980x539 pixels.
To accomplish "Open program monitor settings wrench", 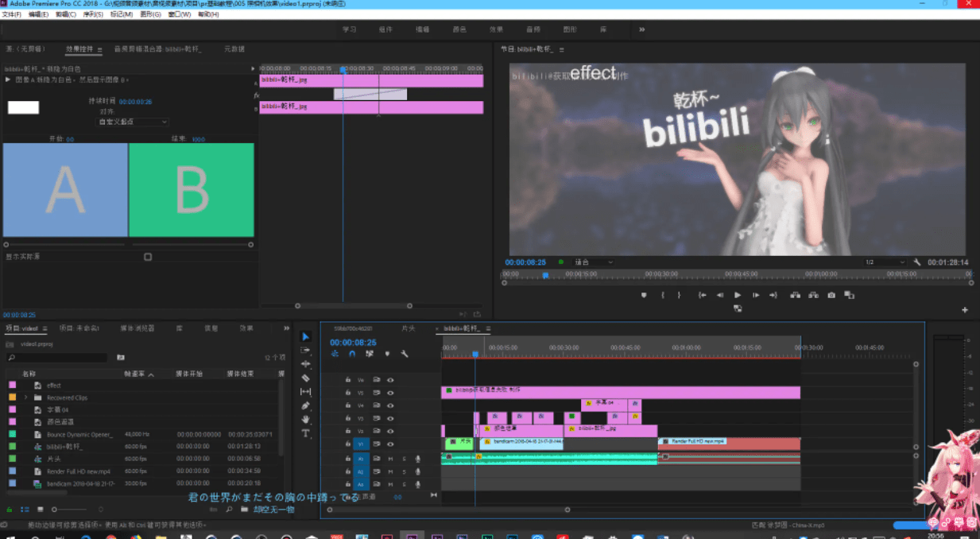I will (x=916, y=262).
